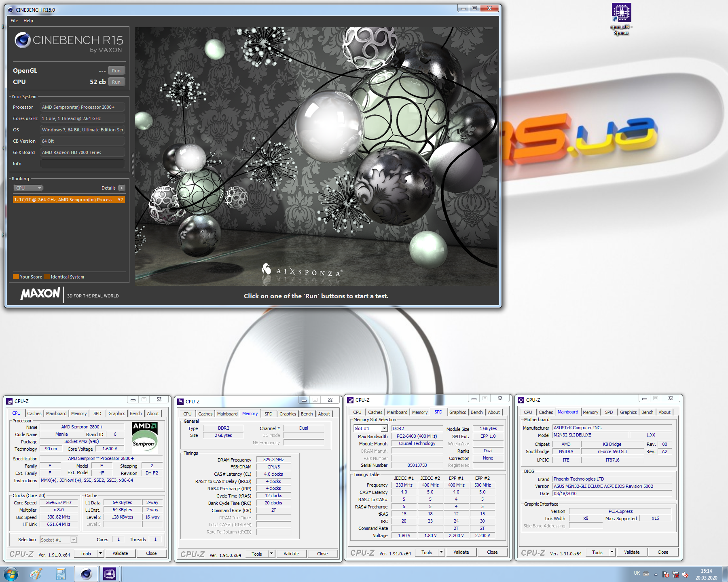Click the Memory CPU-Z window title icon

pyautogui.click(x=180, y=402)
